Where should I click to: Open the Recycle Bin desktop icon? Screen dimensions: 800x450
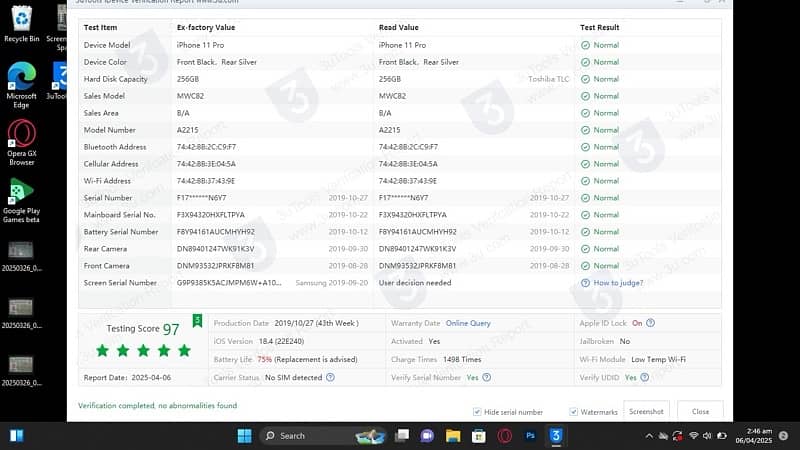click(x=21, y=24)
